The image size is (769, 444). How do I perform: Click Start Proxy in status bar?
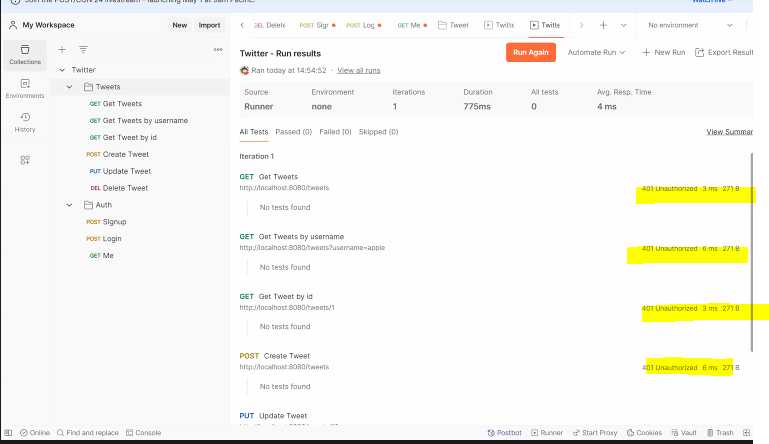594,433
